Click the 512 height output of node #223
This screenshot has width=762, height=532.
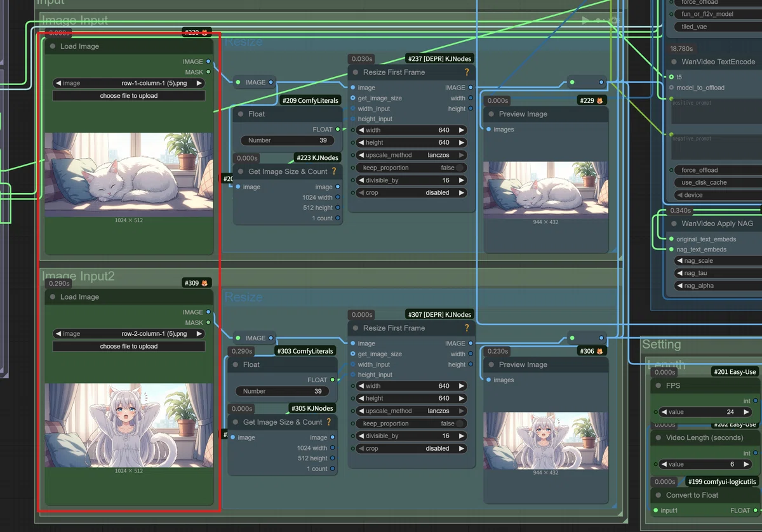338,208
